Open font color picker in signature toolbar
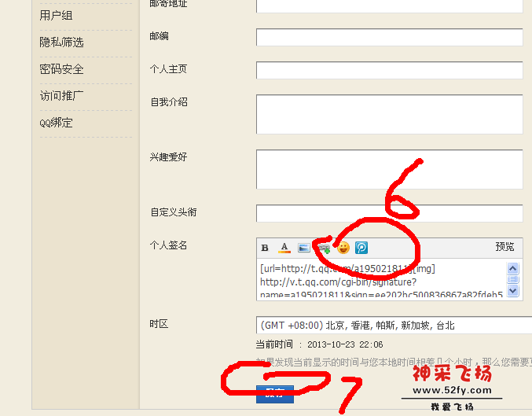The width and height of the screenshot is (532, 416). click(x=284, y=248)
